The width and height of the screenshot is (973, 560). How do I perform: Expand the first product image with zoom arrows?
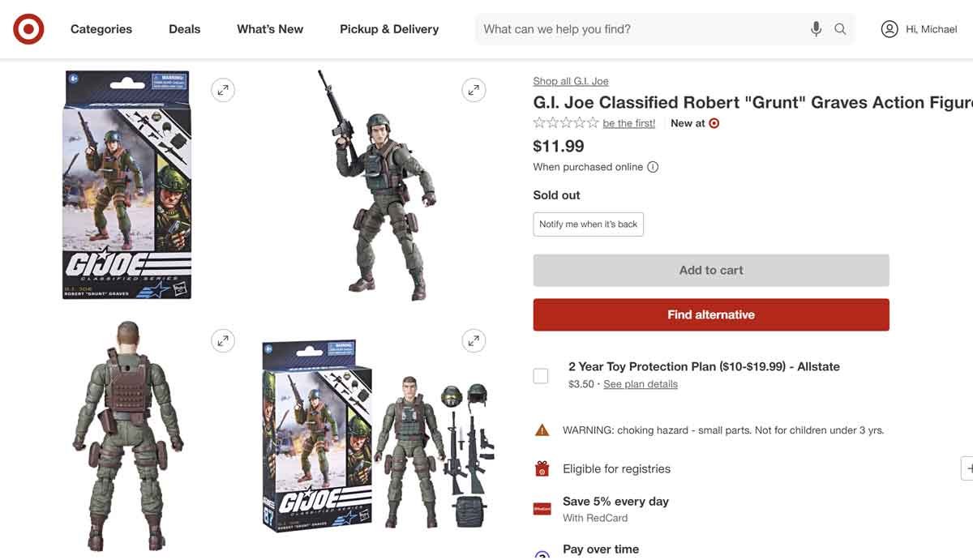coord(221,88)
